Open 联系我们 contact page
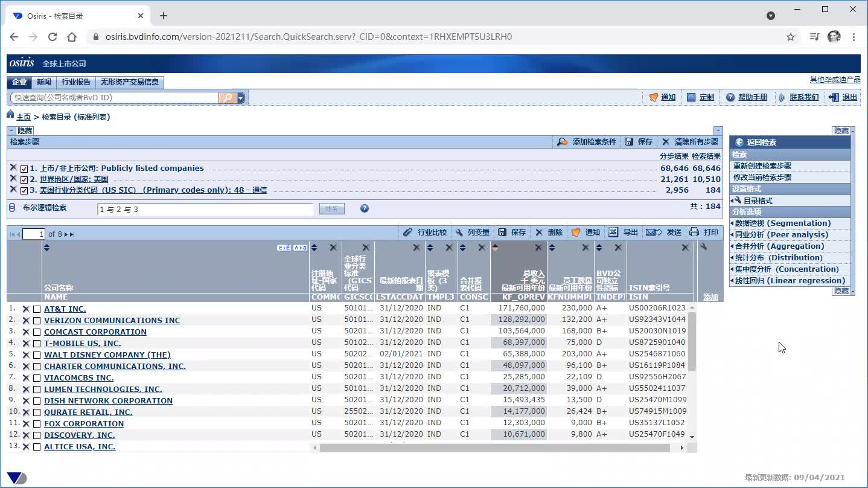 coord(798,97)
